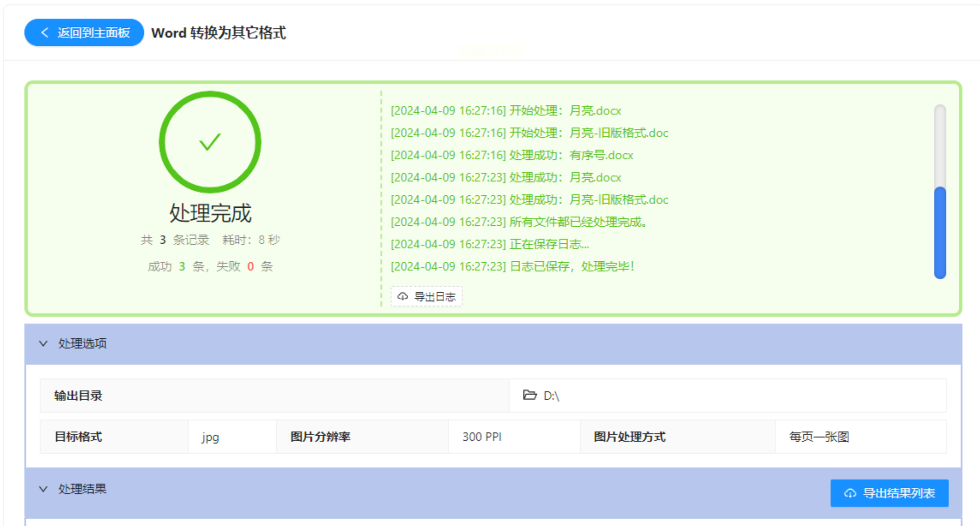Click the 300 PPI resolution value

pyautogui.click(x=482, y=437)
